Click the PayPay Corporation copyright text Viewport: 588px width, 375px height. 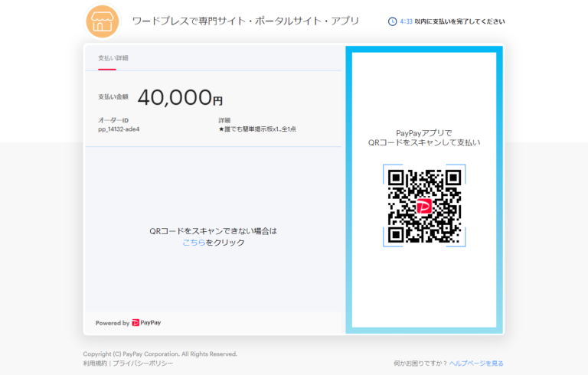coord(160,354)
